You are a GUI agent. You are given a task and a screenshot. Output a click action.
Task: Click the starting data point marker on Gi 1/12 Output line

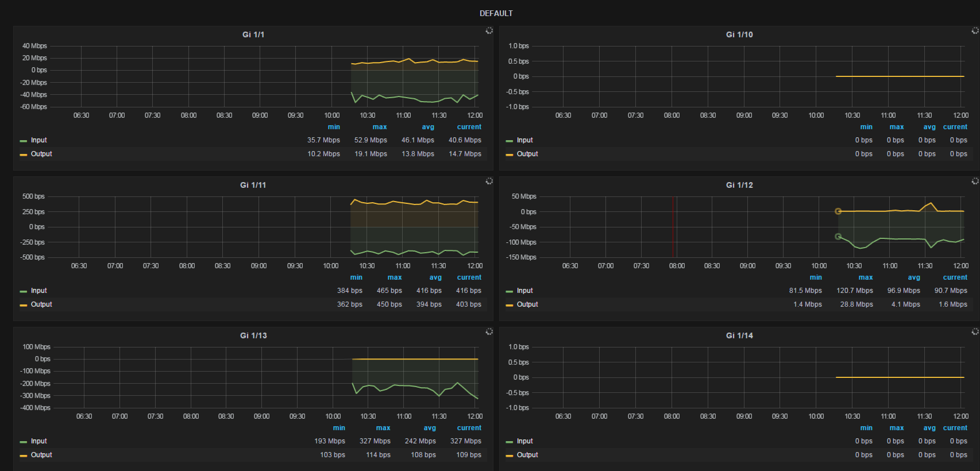click(x=838, y=211)
